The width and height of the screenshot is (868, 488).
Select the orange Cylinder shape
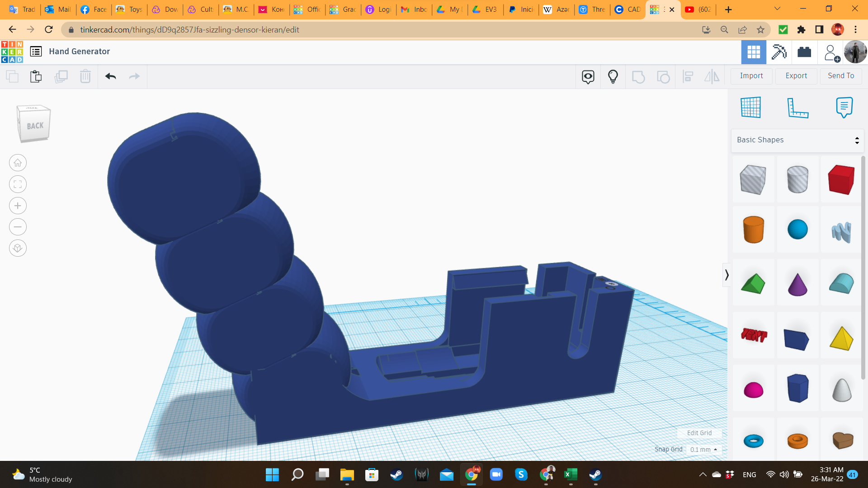[x=753, y=230]
